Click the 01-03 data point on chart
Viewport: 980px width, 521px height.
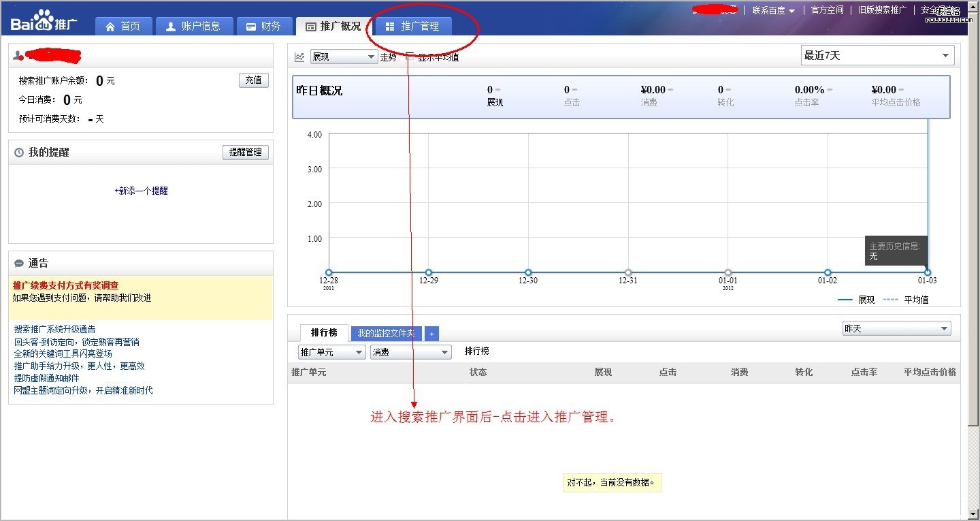[x=927, y=272]
